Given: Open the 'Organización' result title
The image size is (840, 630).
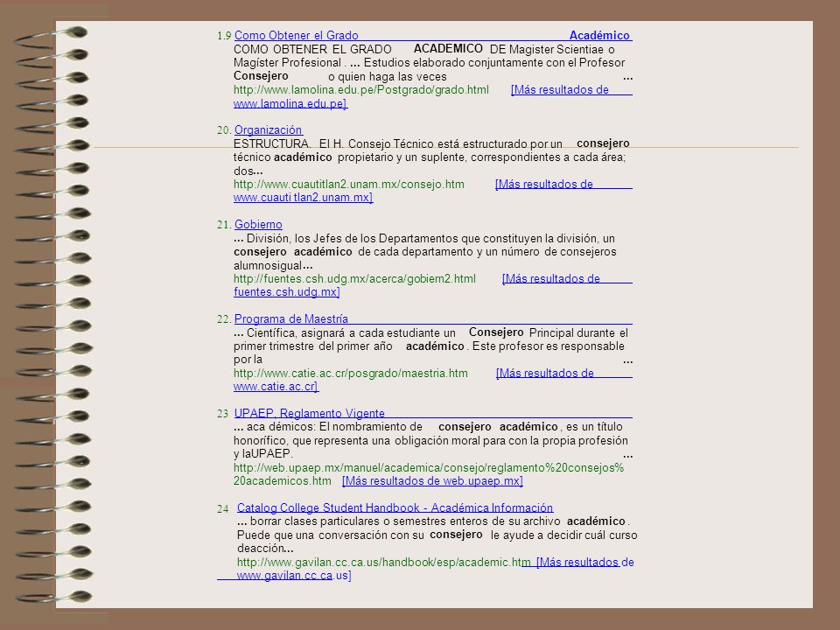Looking at the screenshot, I should (x=269, y=130).
